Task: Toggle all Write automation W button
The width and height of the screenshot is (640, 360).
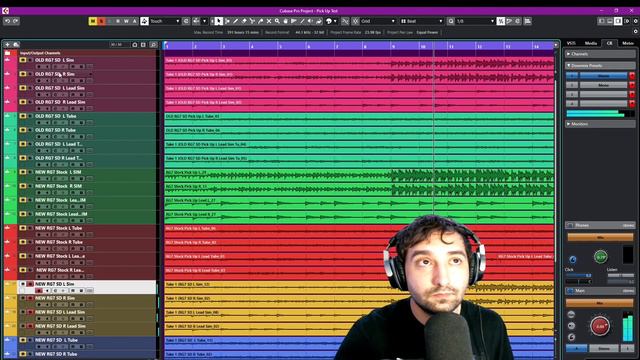Action: pyautogui.click(x=126, y=21)
